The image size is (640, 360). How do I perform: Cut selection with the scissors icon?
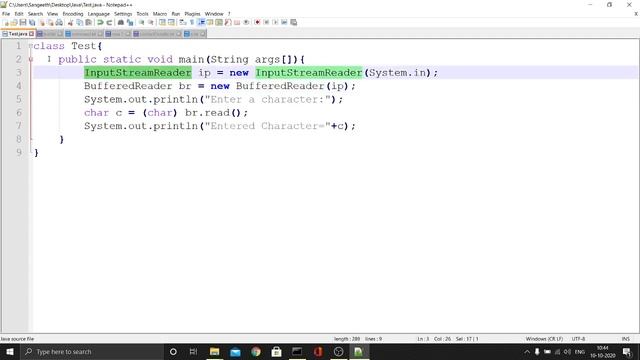point(70,22)
